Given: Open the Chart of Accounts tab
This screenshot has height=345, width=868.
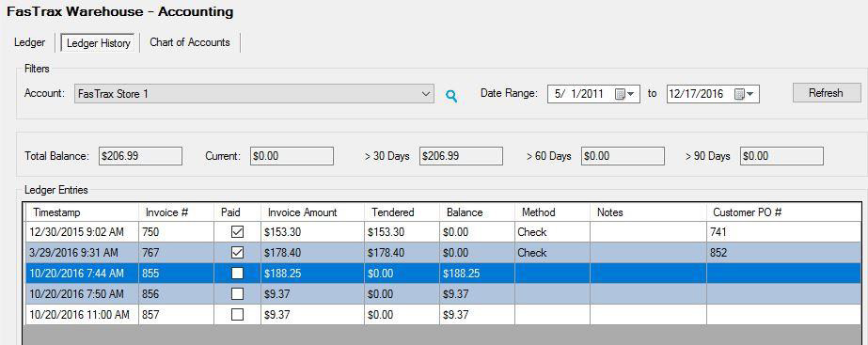Looking at the screenshot, I should [190, 42].
